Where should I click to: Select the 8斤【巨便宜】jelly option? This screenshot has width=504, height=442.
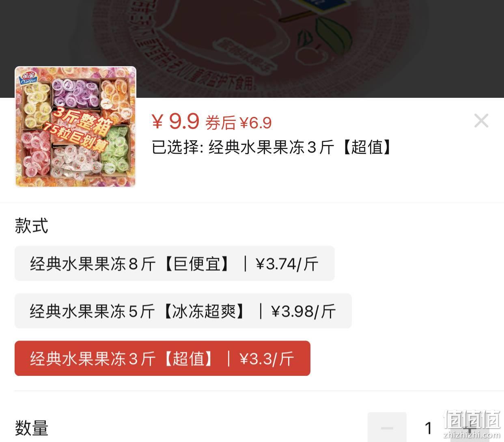pyautogui.click(x=174, y=263)
